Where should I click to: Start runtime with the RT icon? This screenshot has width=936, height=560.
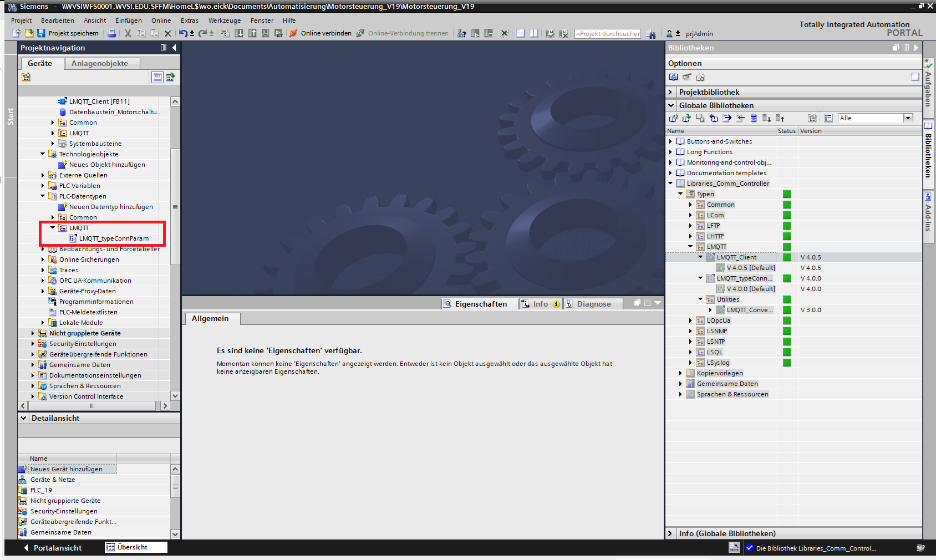[278, 33]
